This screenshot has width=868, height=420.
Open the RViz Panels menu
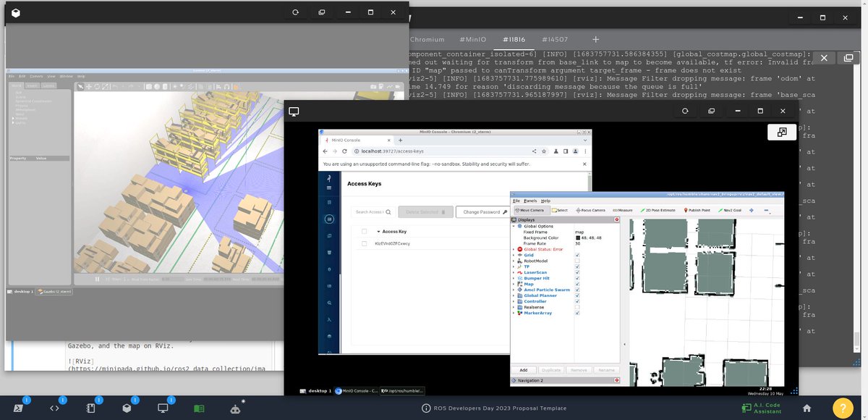click(530, 201)
